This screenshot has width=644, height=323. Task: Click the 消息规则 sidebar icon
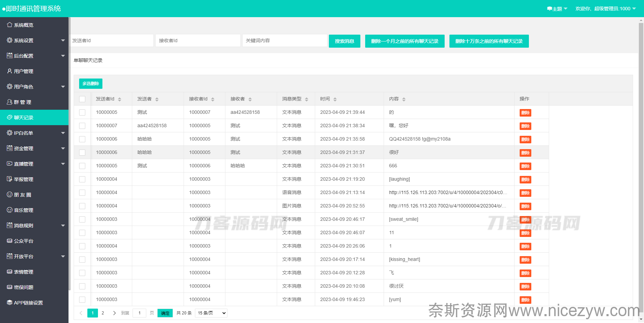(x=10, y=225)
